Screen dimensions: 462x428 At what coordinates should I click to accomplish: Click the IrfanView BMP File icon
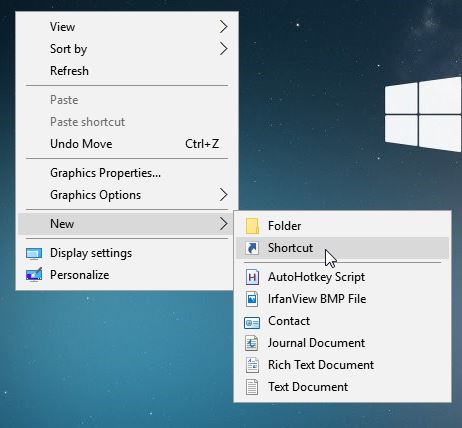click(252, 299)
